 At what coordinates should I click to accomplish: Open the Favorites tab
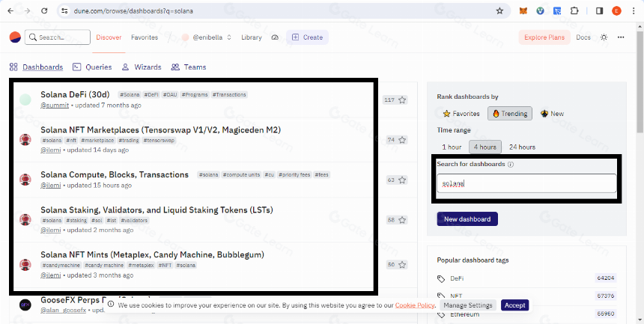[145, 37]
